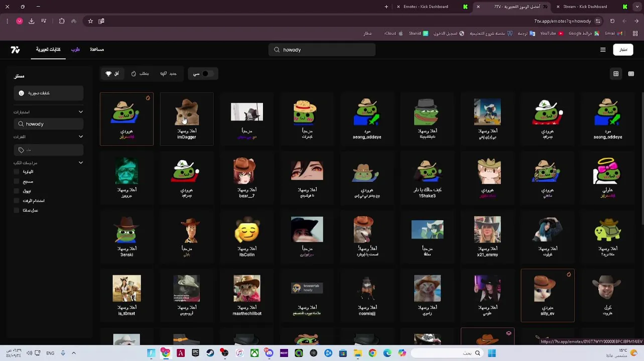Screen dimensions: 644x361
Task: Bookmark page with the star icon
Action: pos(90,21)
